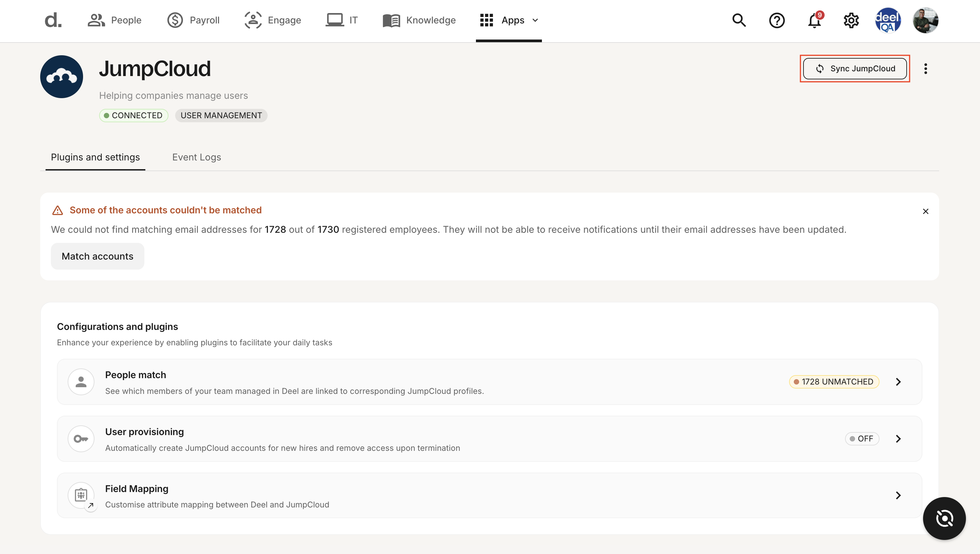Click alert heading about unmatched accounts

pyautogui.click(x=165, y=210)
